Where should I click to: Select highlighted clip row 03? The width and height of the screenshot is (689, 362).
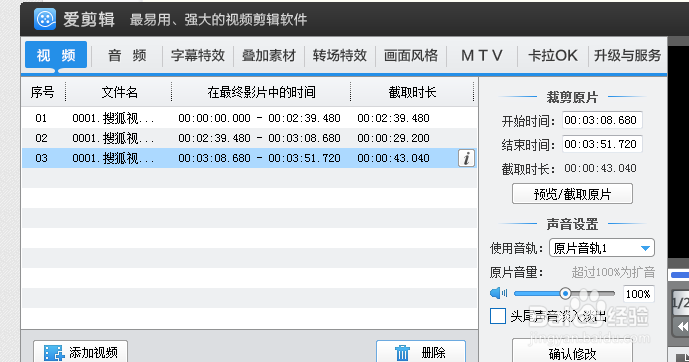(249, 158)
